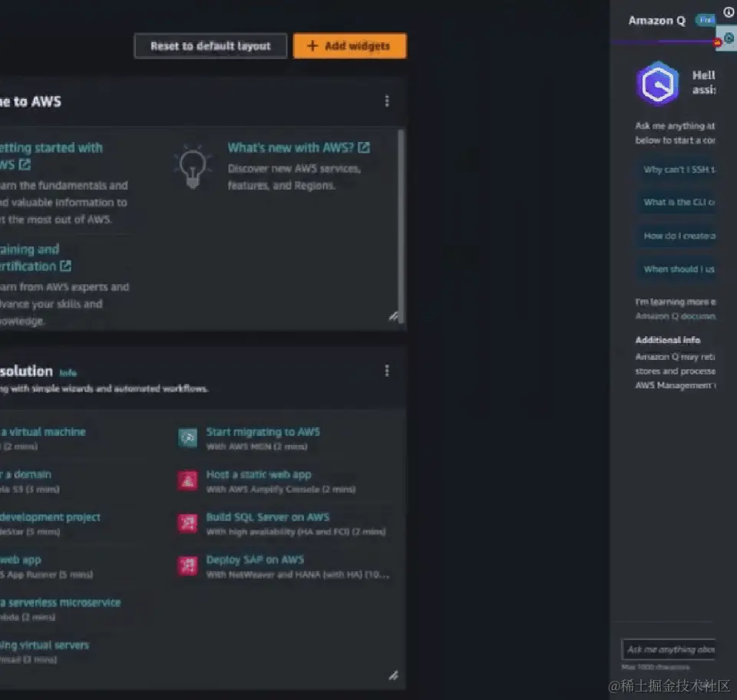Open the serverless microservice solution link
The height and width of the screenshot is (700, 737).
pos(60,603)
